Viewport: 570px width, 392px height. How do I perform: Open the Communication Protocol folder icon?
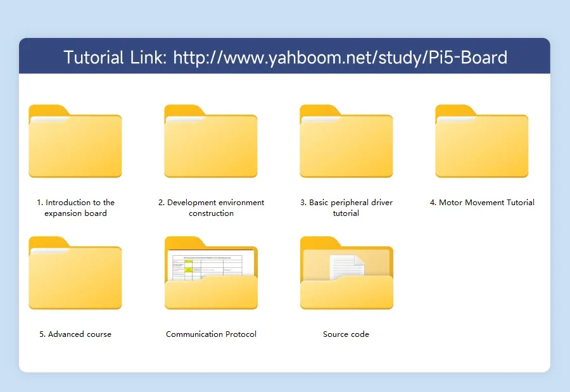(x=210, y=293)
